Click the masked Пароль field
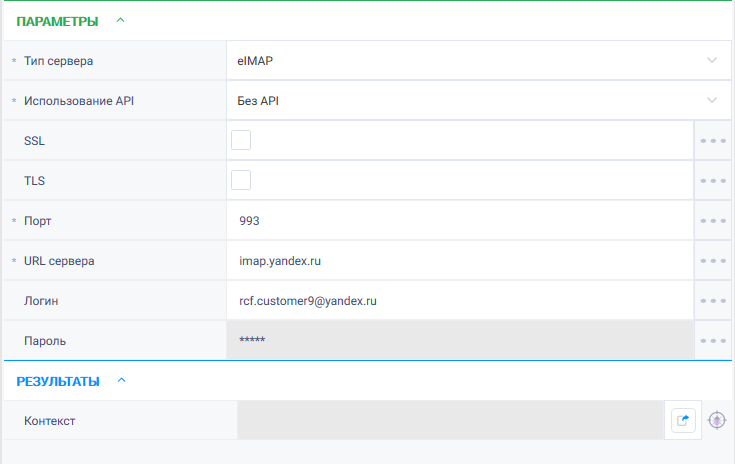Screen dimensions: 735x464 click(x=460, y=340)
